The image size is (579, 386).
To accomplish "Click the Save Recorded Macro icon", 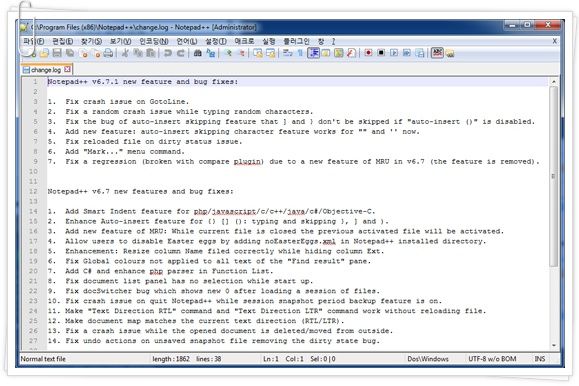I will 420,53.
